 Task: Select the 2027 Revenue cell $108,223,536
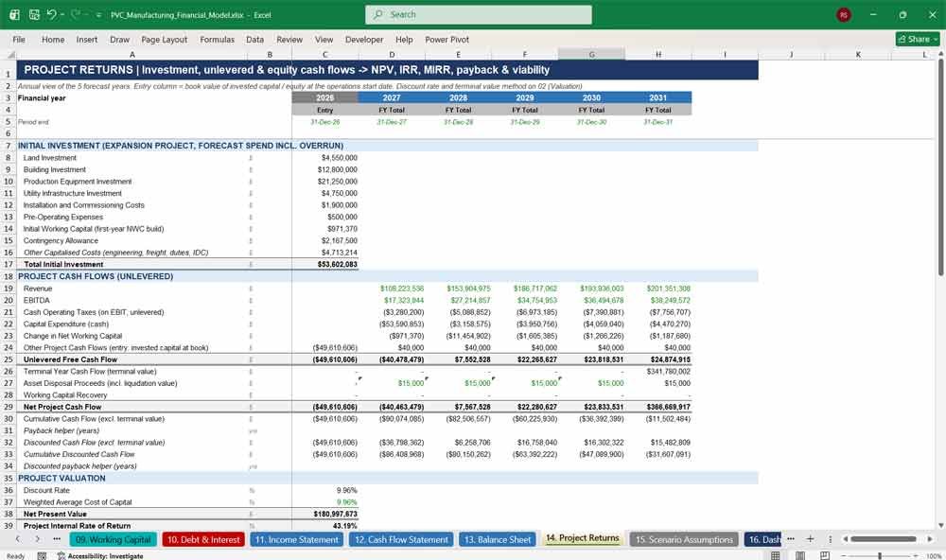[x=392, y=289]
